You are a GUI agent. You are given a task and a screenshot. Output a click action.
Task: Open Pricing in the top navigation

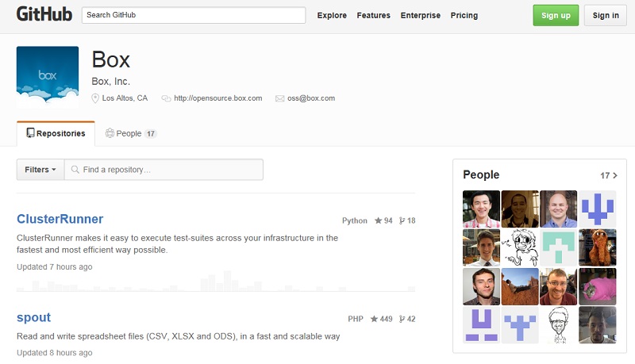tap(464, 15)
